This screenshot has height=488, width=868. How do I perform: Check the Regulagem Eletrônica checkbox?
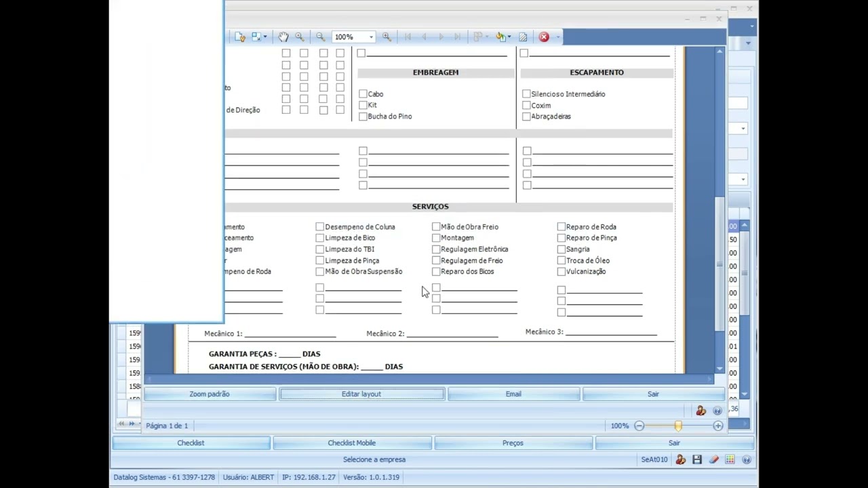436,249
